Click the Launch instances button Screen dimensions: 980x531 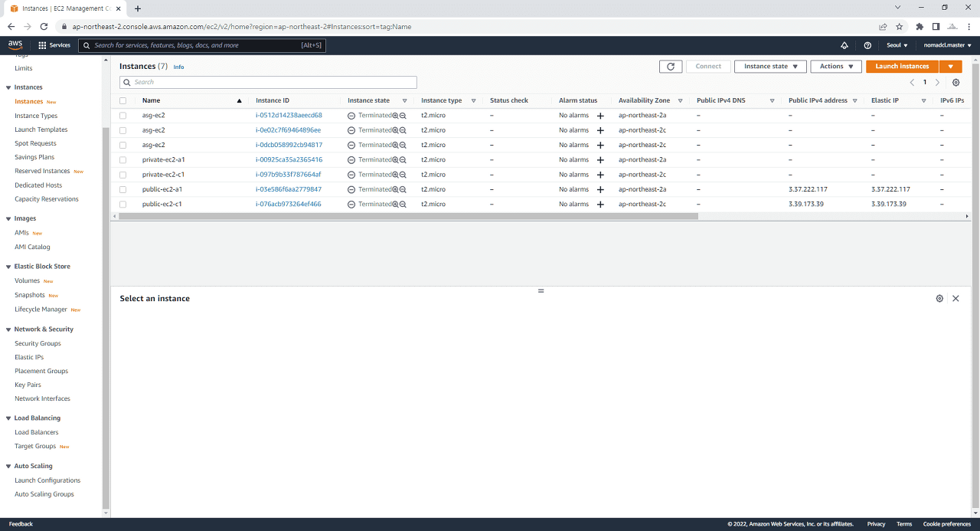(x=902, y=67)
